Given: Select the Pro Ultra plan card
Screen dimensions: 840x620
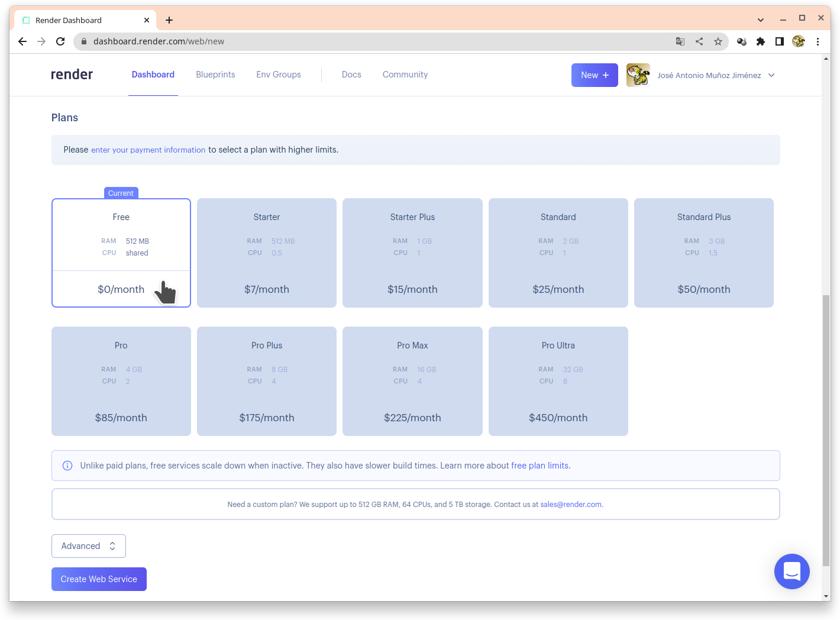Looking at the screenshot, I should click(558, 382).
